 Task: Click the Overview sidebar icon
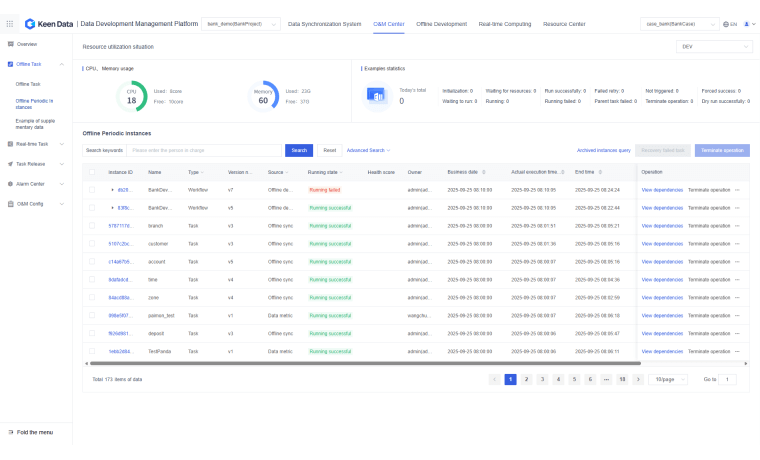10,44
